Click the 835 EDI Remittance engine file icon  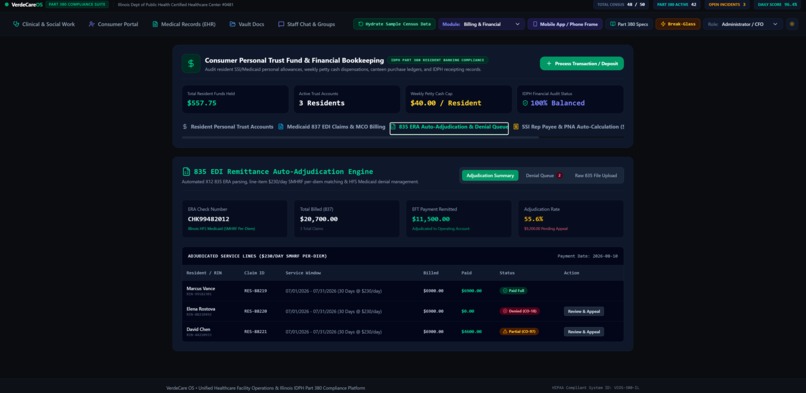coord(186,172)
